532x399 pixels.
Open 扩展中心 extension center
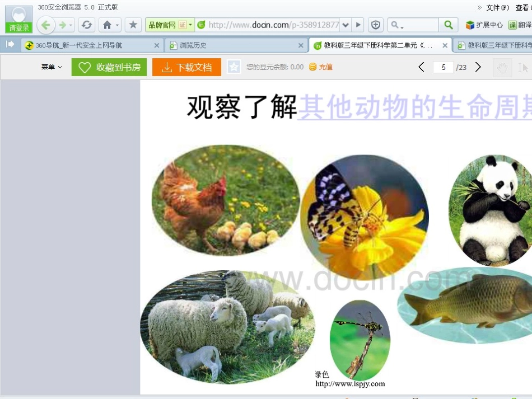484,25
